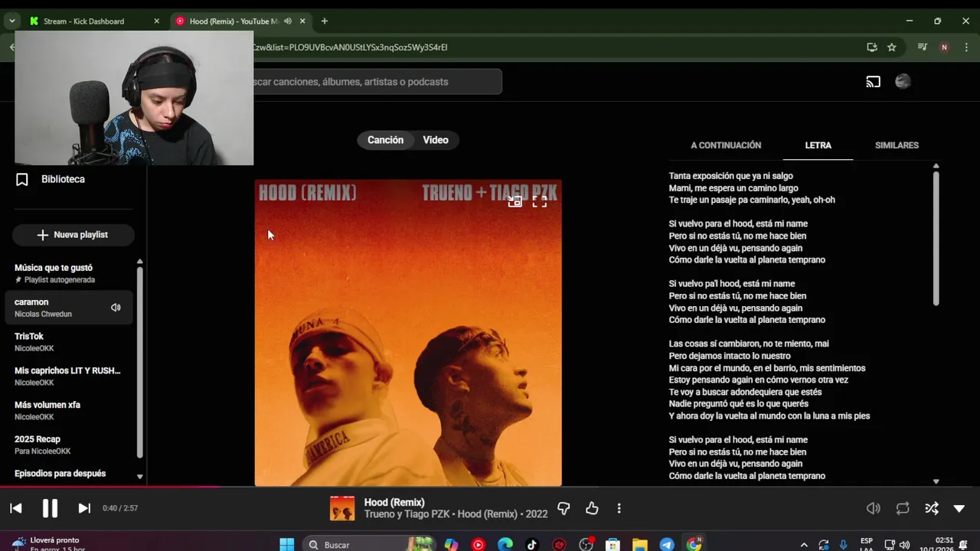The image size is (980, 551).
Task: Mute the player volume speaker icon
Action: coord(873,508)
